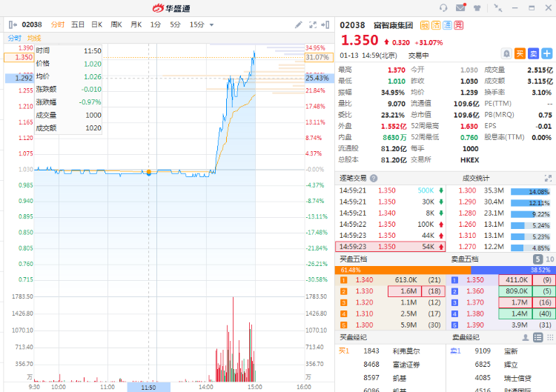
Task: Show 5-level order book depth
Action: (537, 259)
